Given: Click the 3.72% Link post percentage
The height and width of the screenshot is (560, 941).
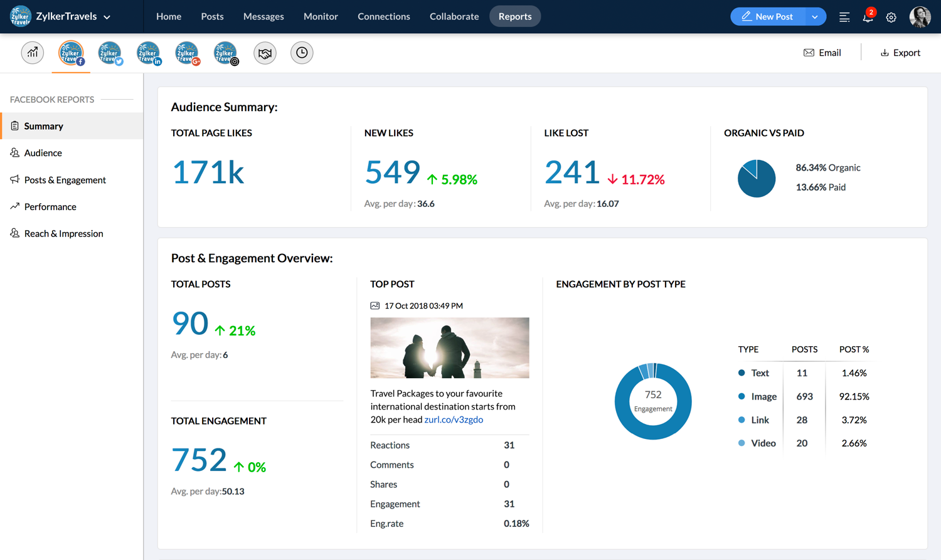Looking at the screenshot, I should [x=854, y=420].
